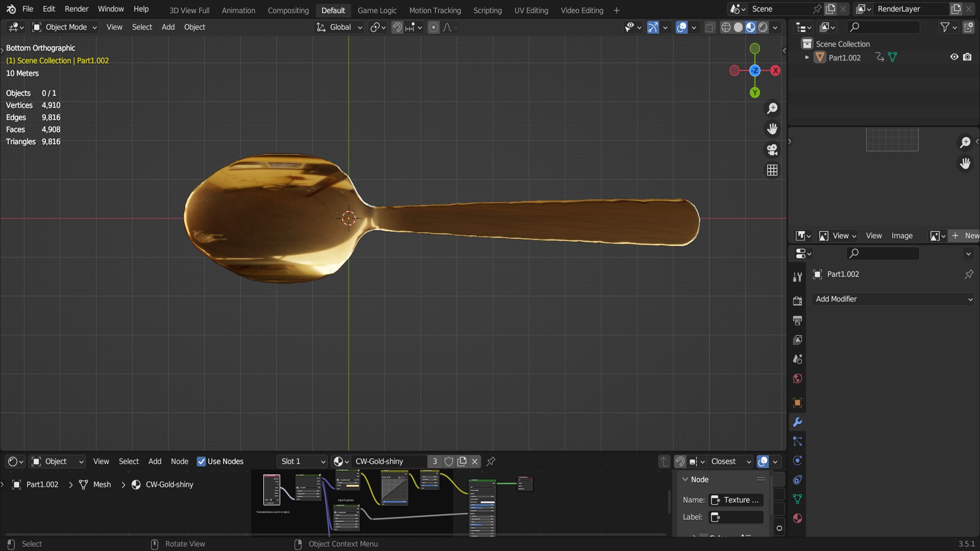Collapse the Node panel in node sidebar
The height and width of the screenshot is (551, 980).
coord(685,479)
